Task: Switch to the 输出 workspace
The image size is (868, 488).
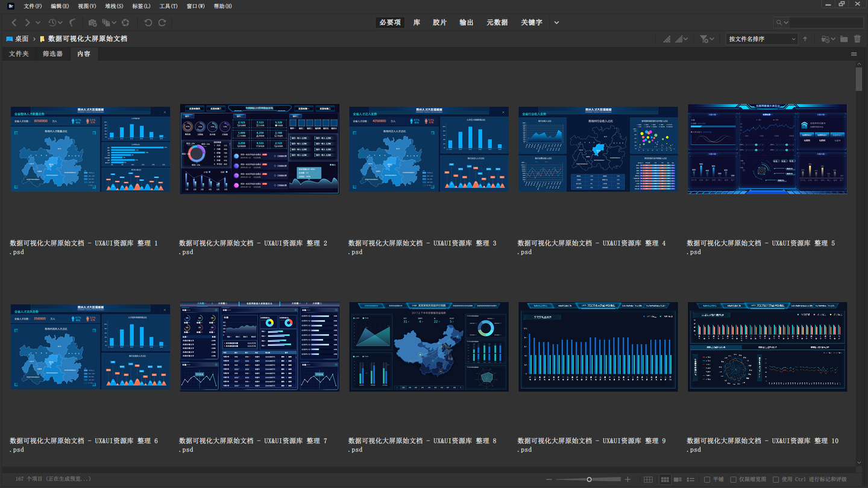Action: (467, 22)
